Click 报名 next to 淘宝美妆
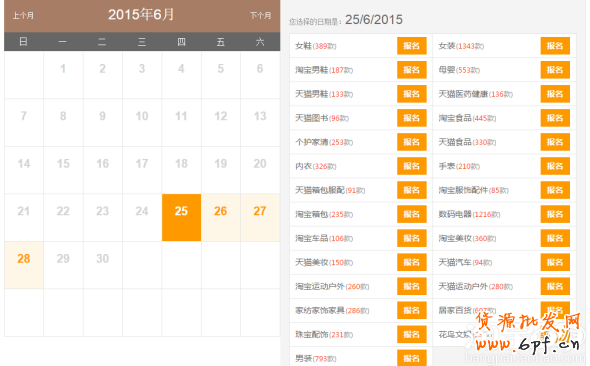The width and height of the screenshot is (590, 366). (x=555, y=238)
